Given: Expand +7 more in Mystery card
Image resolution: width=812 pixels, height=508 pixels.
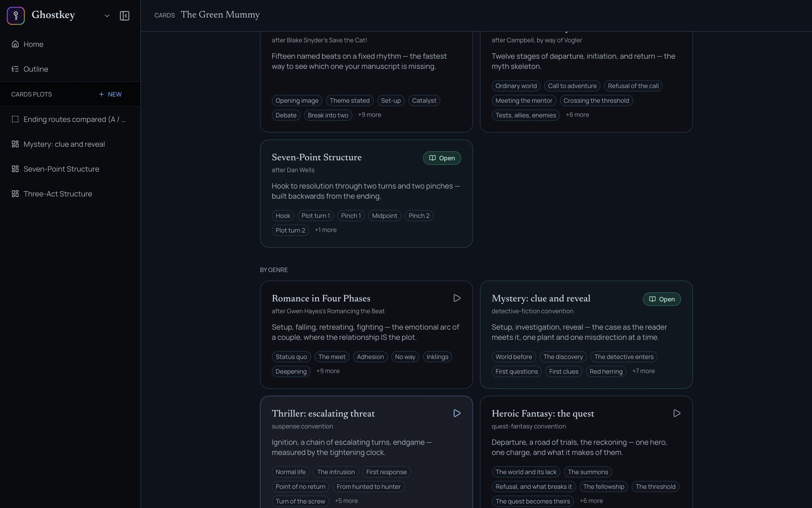Looking at the screenshot, I should pyautogui.click(x=643, y=371).
